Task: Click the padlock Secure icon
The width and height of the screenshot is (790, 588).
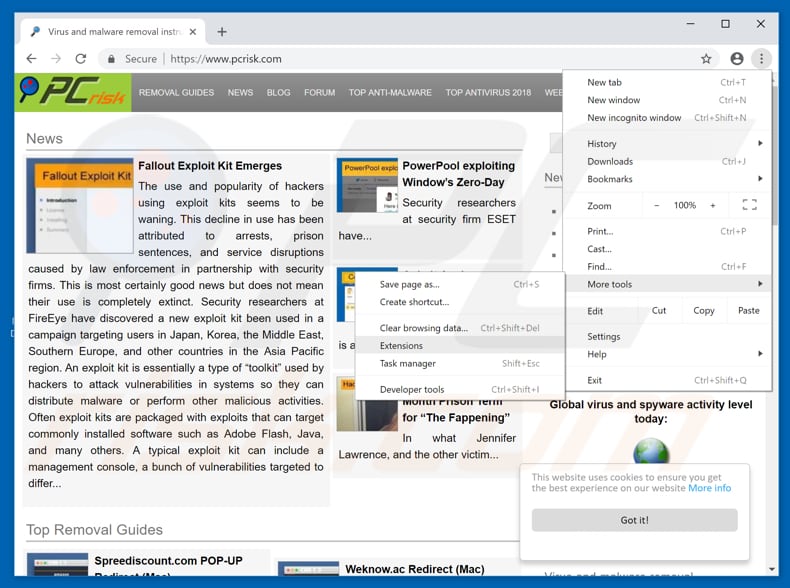Action: tap(111, 59)
